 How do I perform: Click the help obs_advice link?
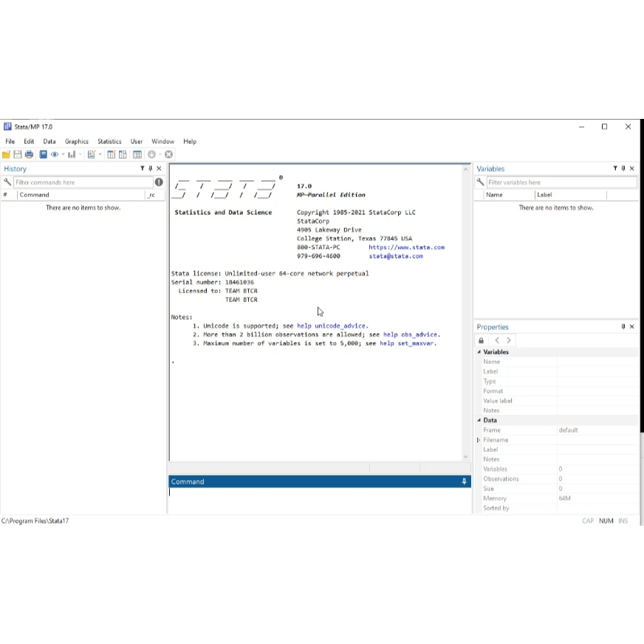coord(410,335)
